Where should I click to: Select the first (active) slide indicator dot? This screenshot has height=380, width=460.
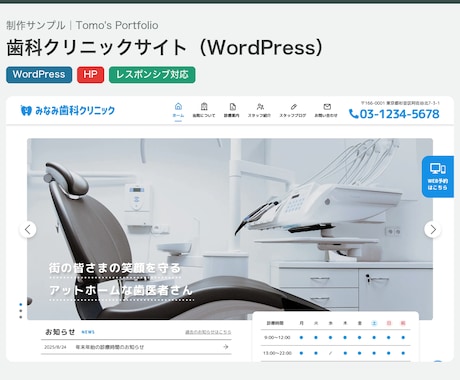21,304
